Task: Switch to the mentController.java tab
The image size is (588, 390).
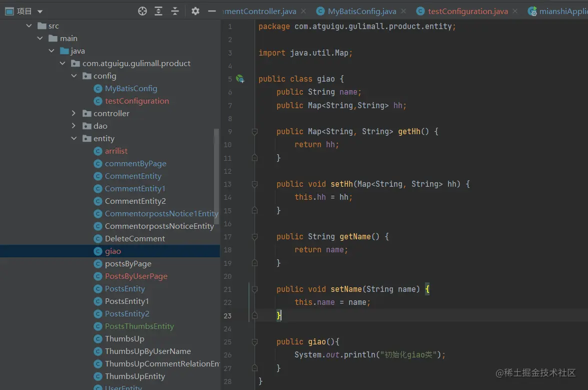Action: point(259,11)
